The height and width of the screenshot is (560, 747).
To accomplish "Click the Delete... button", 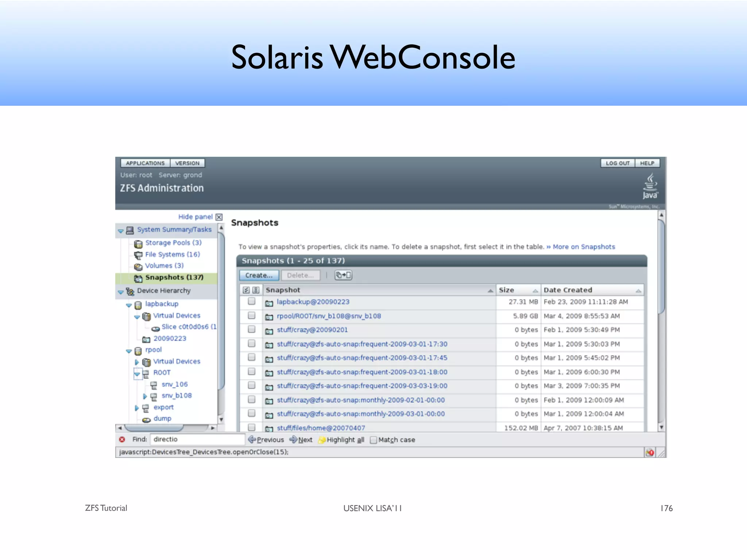I will click(x=301, y=276).
